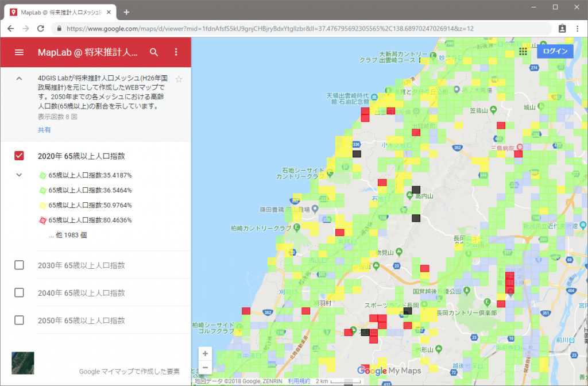Viewport: 588px width, 386px height.
Task: Click the 共有 share link
Action: [x=44, y=130]
